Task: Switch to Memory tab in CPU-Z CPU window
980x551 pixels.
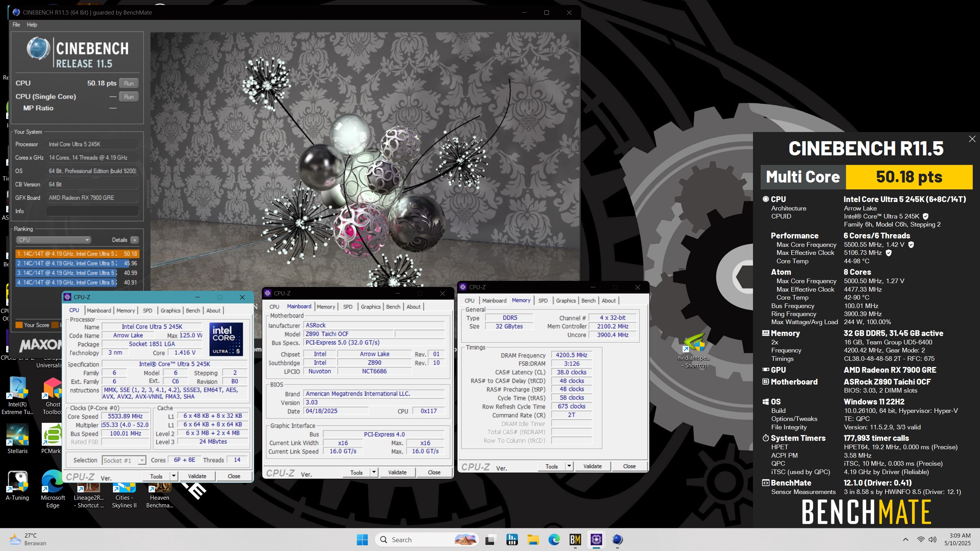Action: [x=126, y=310]
